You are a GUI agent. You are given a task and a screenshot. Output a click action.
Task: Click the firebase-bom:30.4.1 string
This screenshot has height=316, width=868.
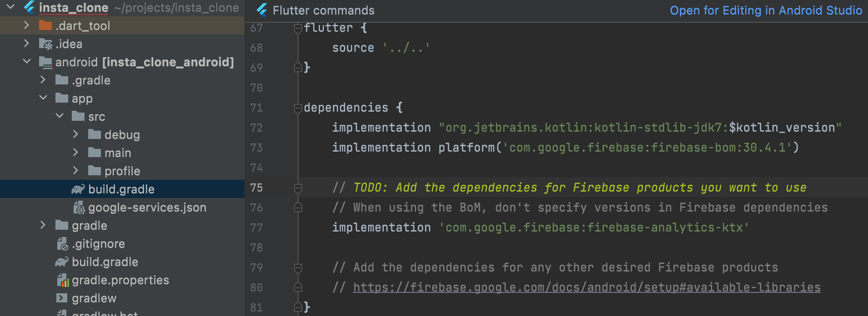pyautogui.click(x=647, y=148)
